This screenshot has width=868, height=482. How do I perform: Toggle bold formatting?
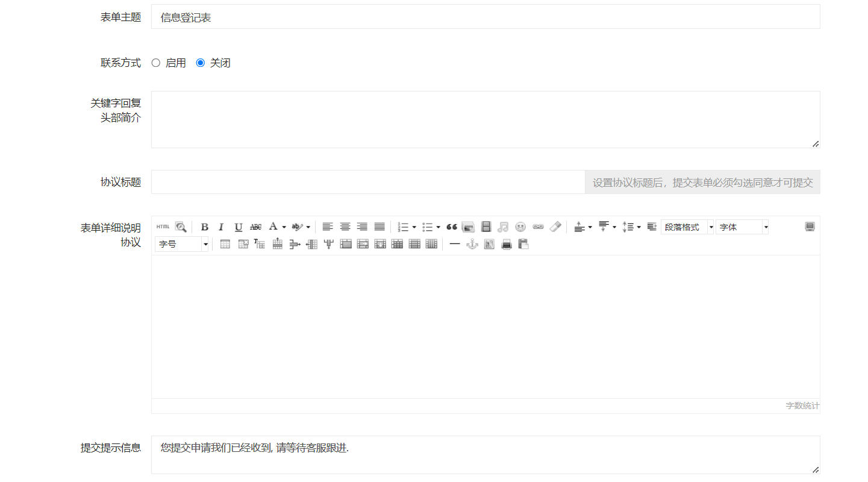[204, 227]
